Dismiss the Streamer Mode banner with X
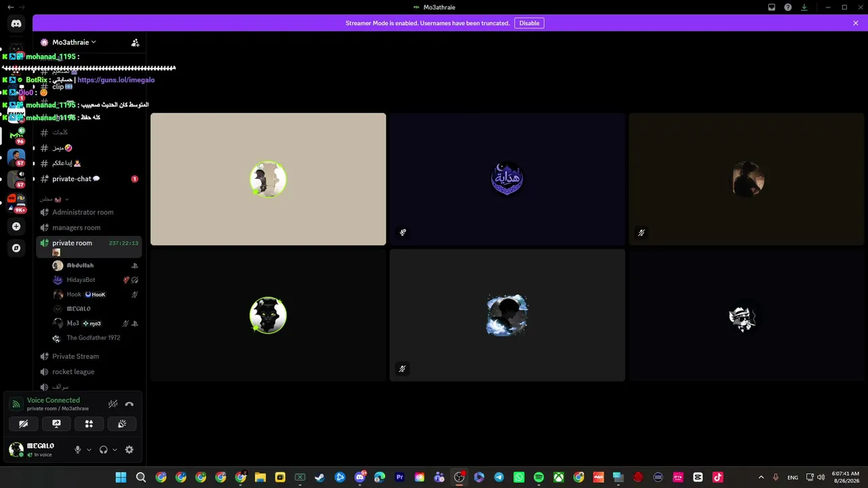The width and height of the screenshot is (868, 488). (856, 23)
